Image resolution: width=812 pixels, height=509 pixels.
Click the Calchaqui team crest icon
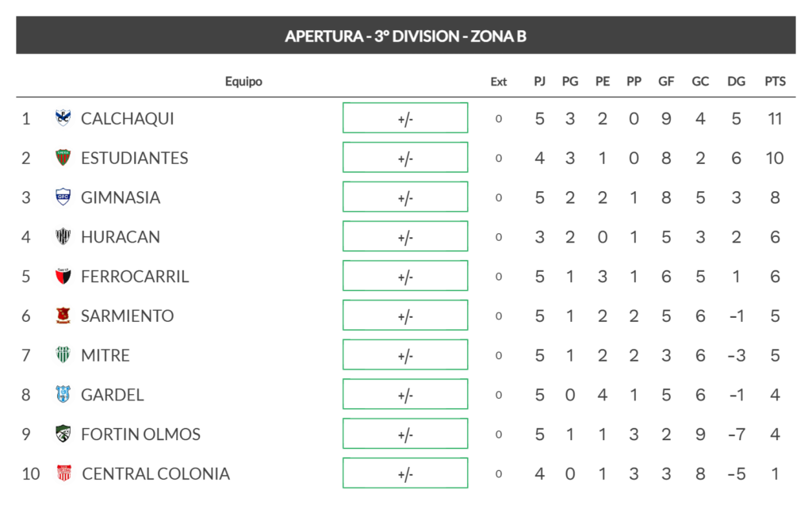(63, 118)
